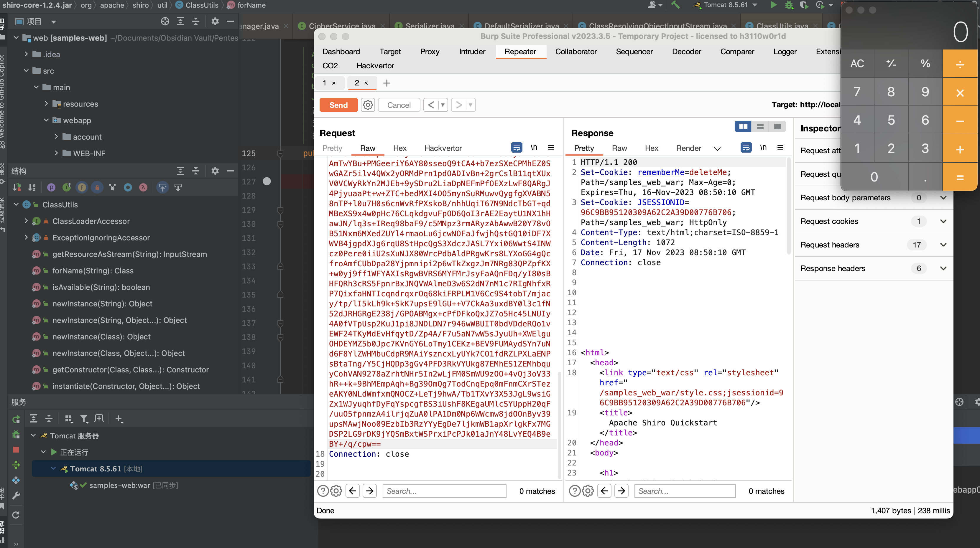Select forName(String): Class in the structure view
The height and width of the screenshot is (548, 980).
[93, 271]
